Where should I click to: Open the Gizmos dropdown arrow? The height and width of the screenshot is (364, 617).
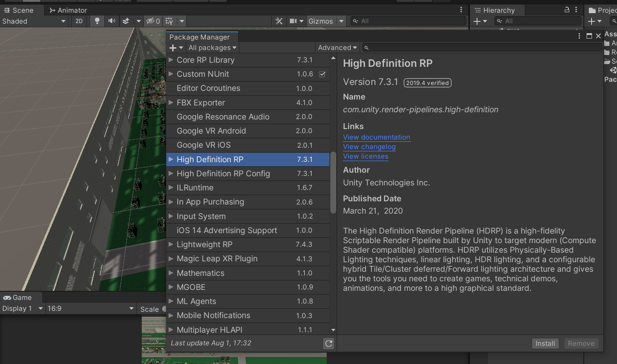click(342, 21)
